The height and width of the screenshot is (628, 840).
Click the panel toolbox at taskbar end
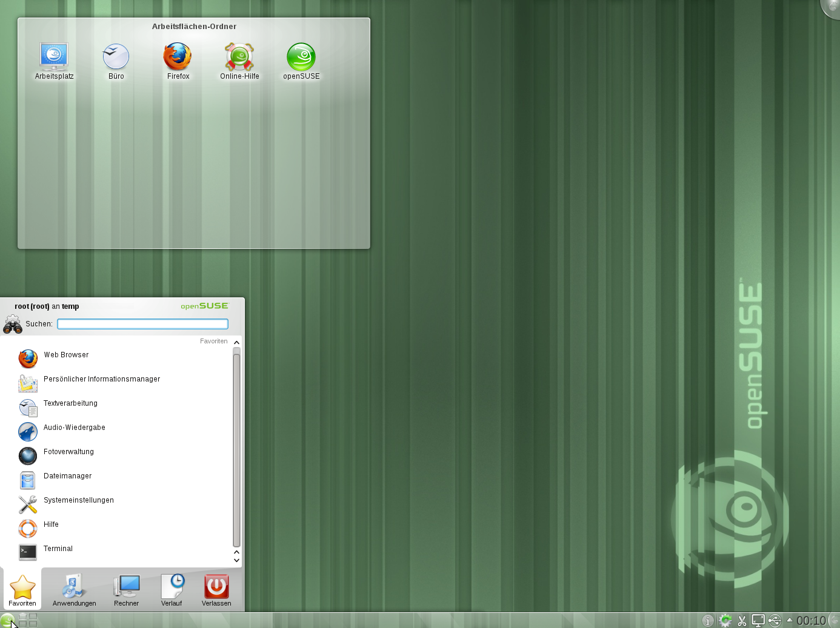click(834, 620)
